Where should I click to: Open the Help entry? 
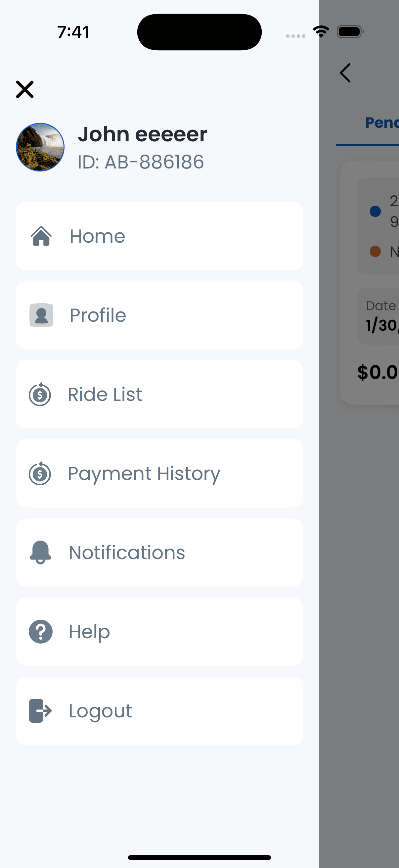click(x=159, y=631)
